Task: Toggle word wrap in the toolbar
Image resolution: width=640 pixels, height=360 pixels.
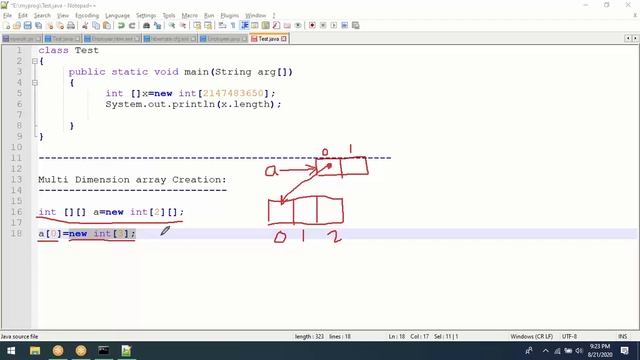Action: point(222,25)
